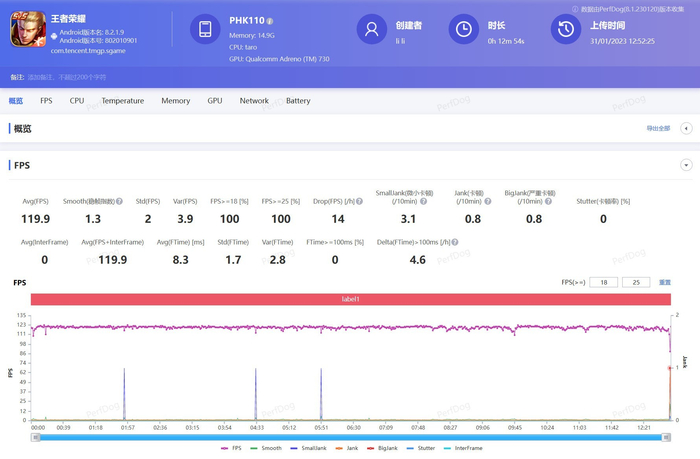Click the duration (时长) clock icon
Image resolution: width=700 pixels, height=459 pixels.
pos(464,30)
